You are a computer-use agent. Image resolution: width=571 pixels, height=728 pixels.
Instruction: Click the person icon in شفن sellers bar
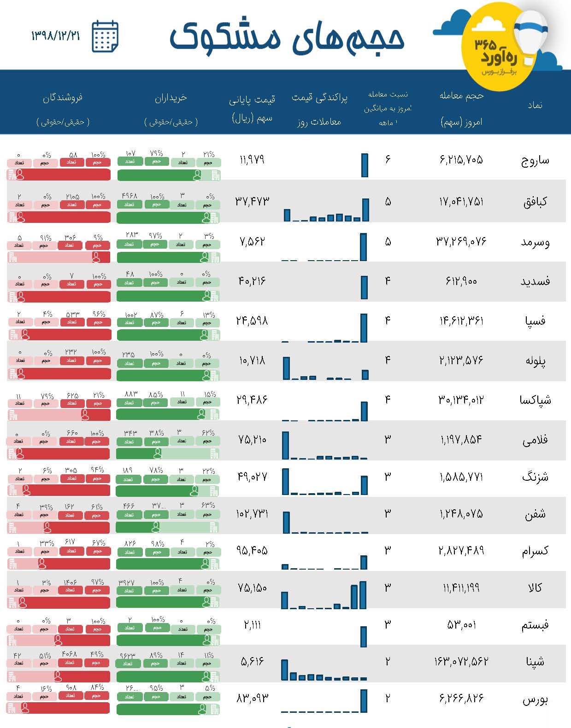[x=47, y=527]
